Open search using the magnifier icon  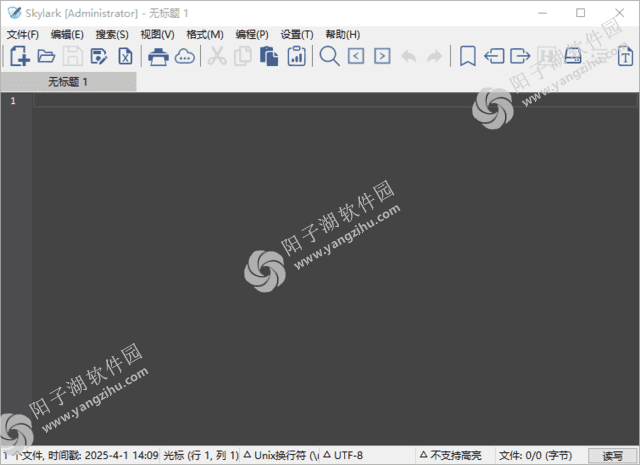point(329,56)
